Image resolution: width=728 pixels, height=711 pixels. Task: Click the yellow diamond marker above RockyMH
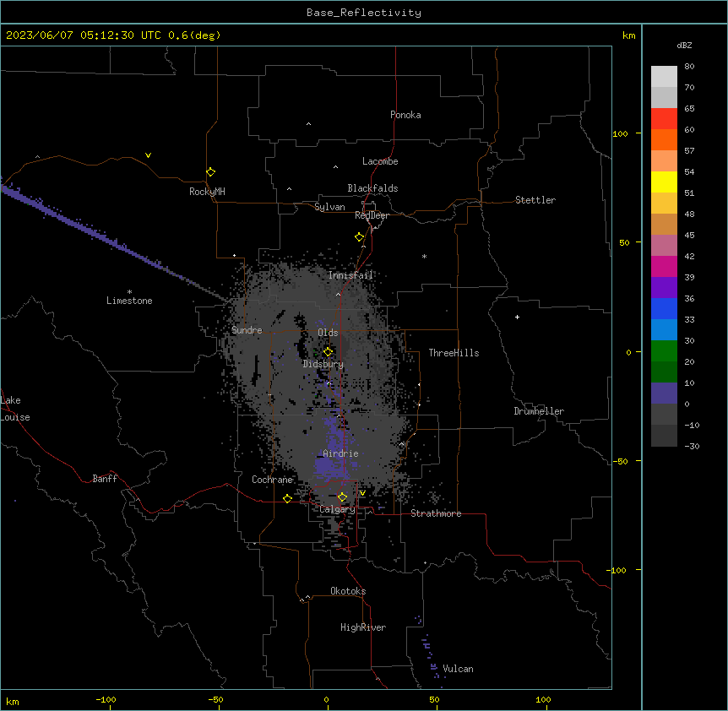pos(210,172)
